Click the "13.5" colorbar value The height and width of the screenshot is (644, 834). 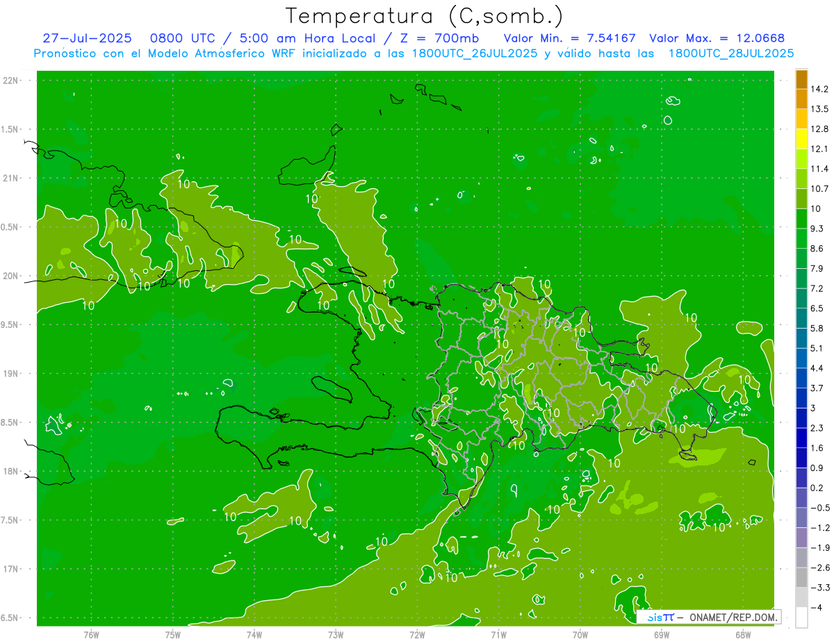(820, 109)
